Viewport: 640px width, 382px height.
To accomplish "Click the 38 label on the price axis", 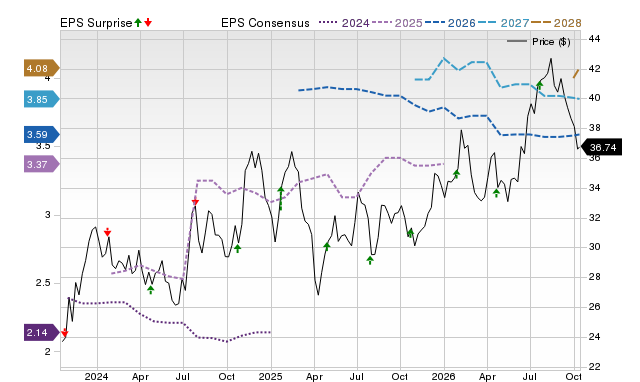I will pos(594,128).
